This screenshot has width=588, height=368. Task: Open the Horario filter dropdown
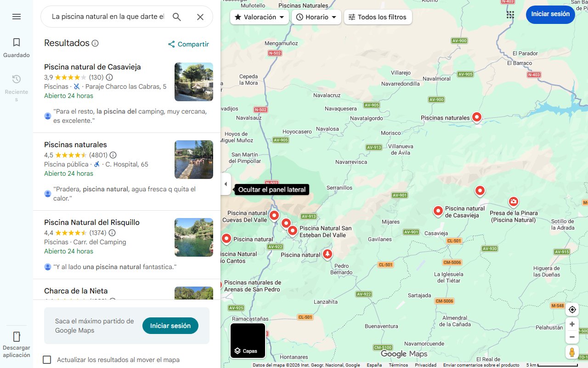pyautogui.click(x=317, y=17)
